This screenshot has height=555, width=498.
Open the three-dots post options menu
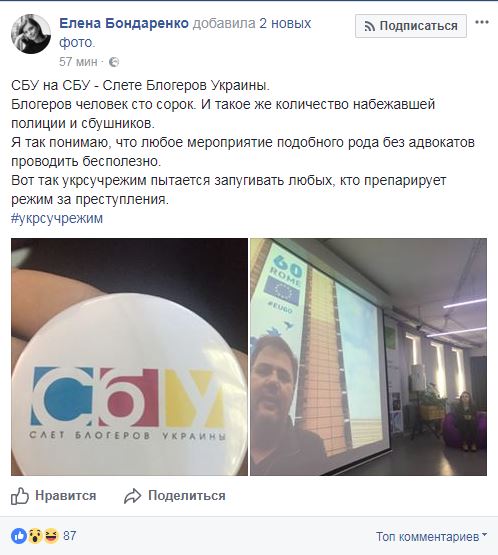tap(482, 22)
